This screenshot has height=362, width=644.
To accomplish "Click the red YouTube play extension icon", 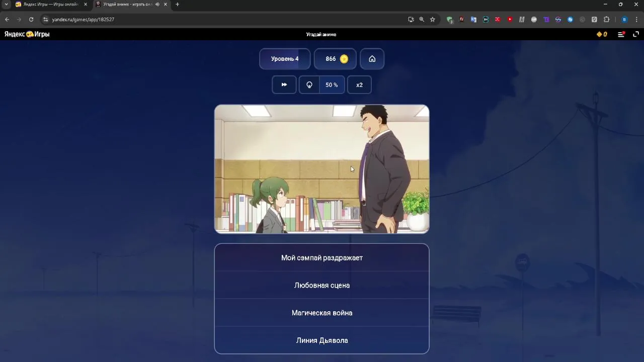I will tap(510, 20).
